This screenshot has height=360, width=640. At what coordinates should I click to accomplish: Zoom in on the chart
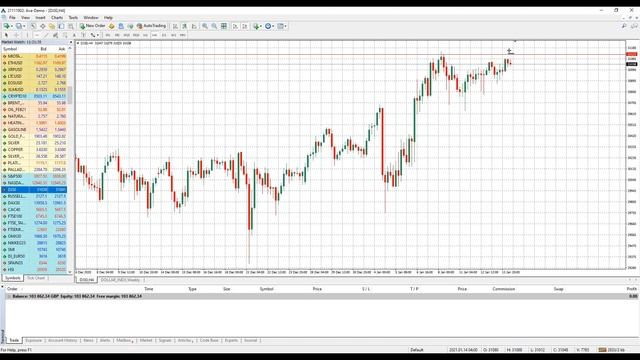coord(205,26)
